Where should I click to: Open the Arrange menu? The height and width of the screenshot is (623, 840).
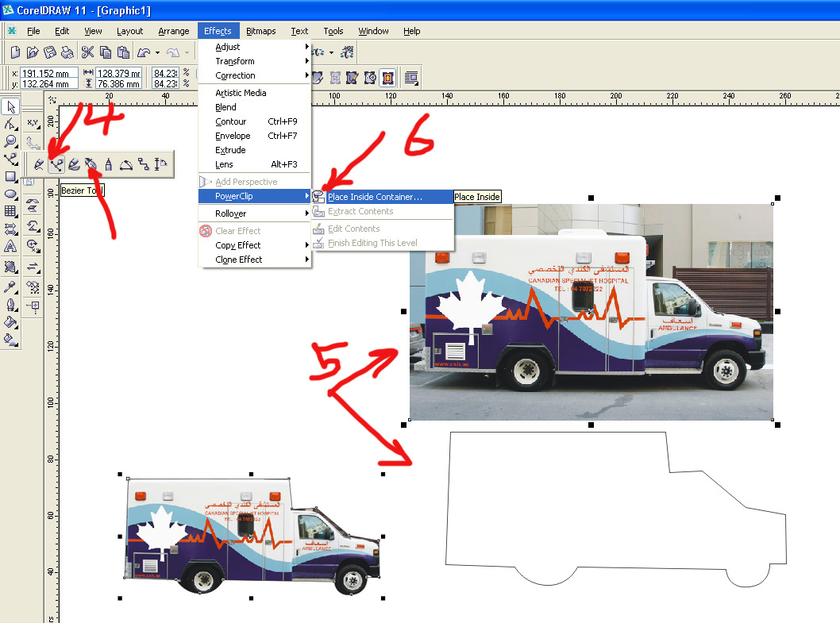point(174,31)
